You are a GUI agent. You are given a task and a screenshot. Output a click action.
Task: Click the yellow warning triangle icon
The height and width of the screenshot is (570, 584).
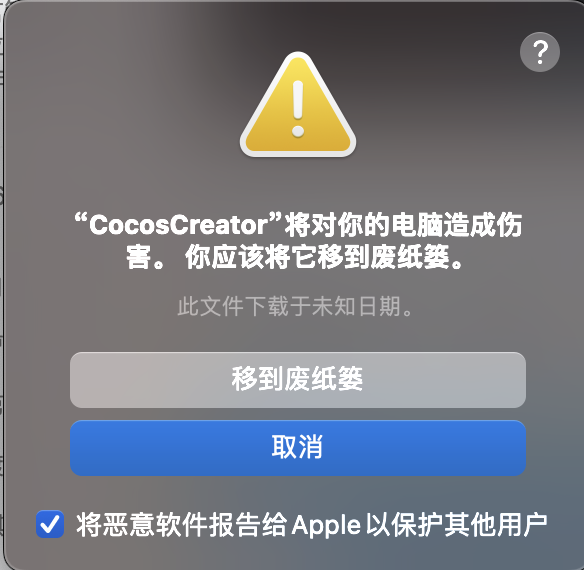[298, 104]
